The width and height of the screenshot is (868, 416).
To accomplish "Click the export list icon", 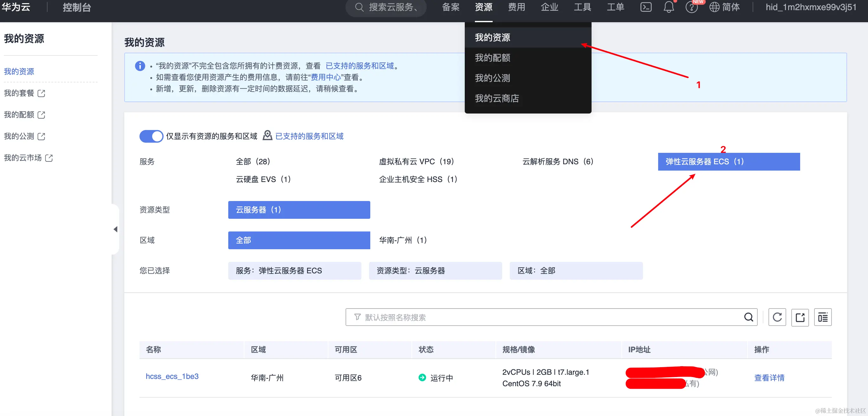I will (x=800, y=317).
